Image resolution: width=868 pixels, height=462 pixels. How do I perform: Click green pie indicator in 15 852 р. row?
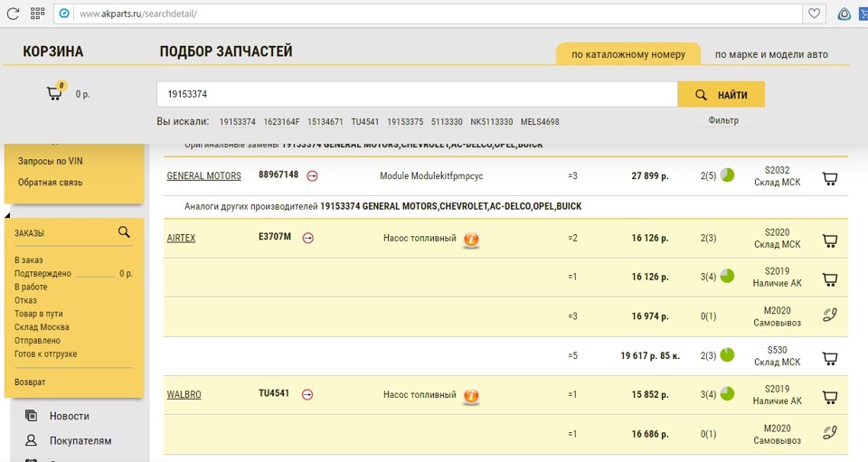click(727, 394)
